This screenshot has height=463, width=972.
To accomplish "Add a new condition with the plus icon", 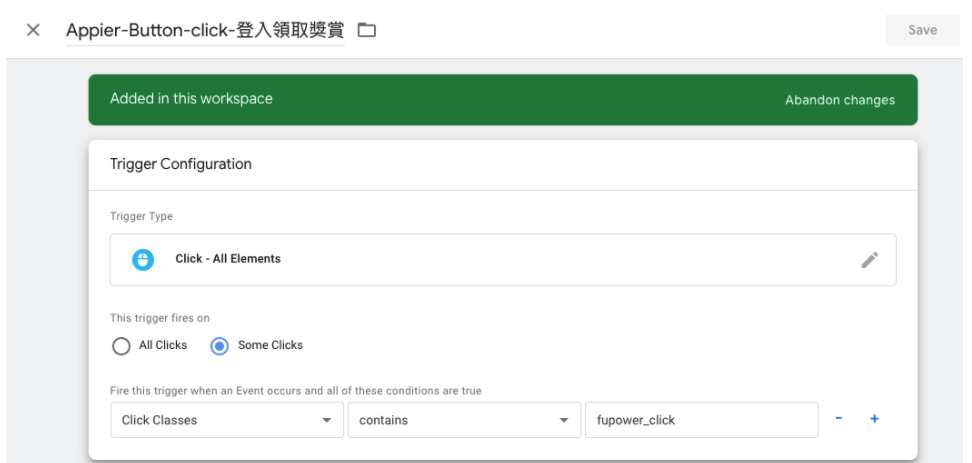I will [x=874, y=419].
